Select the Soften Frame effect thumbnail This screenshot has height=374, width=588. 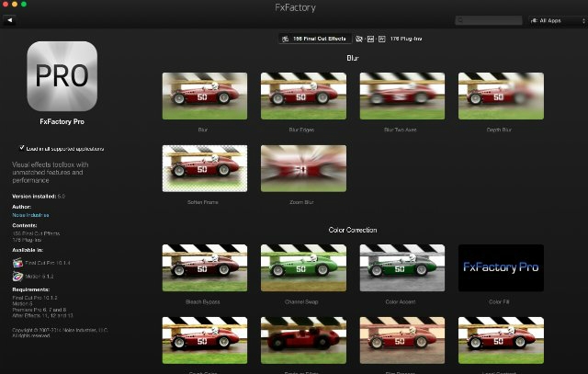(x=203, y=168)
